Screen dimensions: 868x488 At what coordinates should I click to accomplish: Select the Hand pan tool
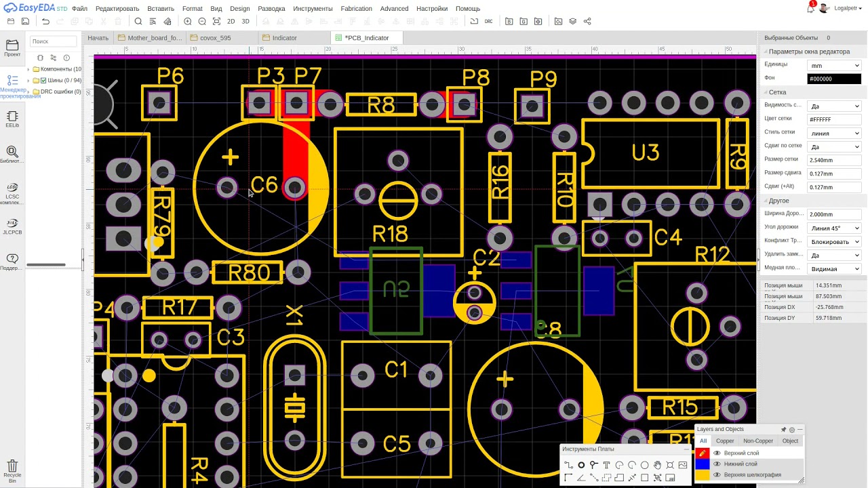657,465
